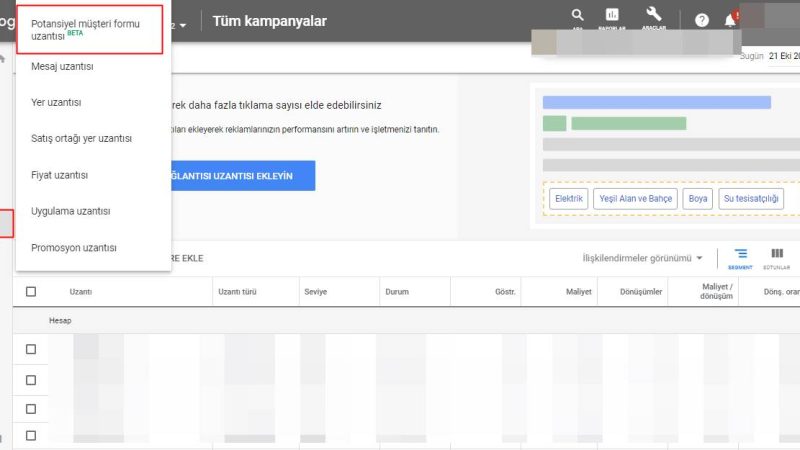Open the Help question mark icon
The image size is (800, 450).
click(x=702, y=20)
